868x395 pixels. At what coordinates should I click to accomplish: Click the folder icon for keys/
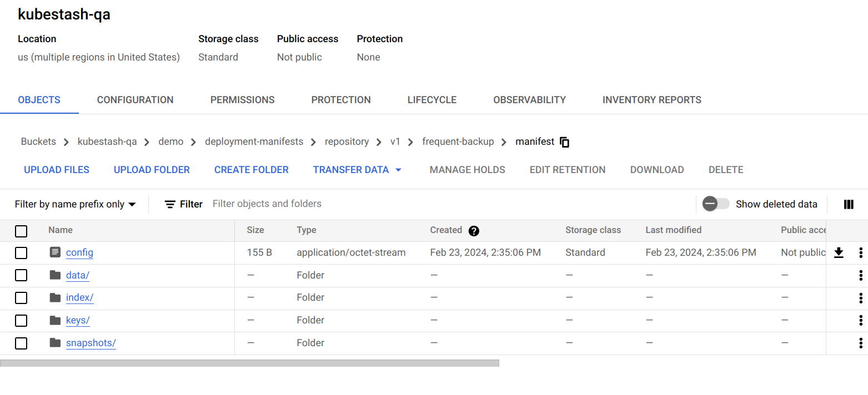pyautogui.click(x=55, y=320)
